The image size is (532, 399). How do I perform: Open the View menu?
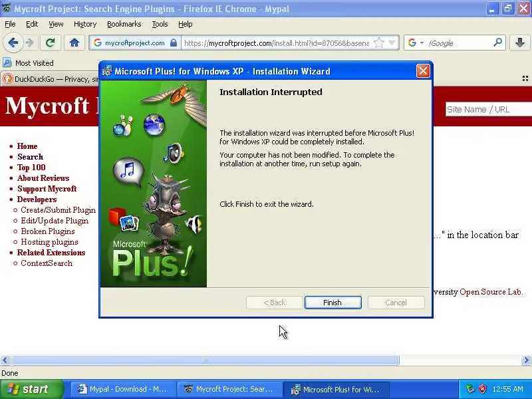[56, 24]
